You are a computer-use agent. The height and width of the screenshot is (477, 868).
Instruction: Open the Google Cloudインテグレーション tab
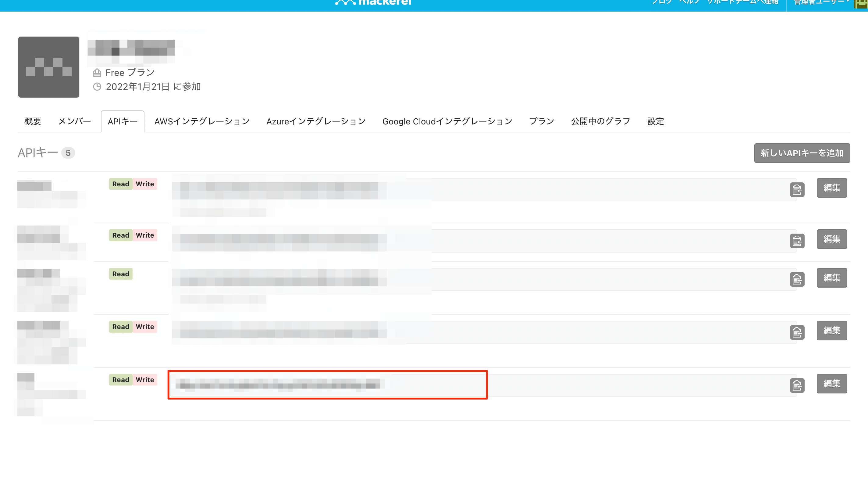coord(447,121)
